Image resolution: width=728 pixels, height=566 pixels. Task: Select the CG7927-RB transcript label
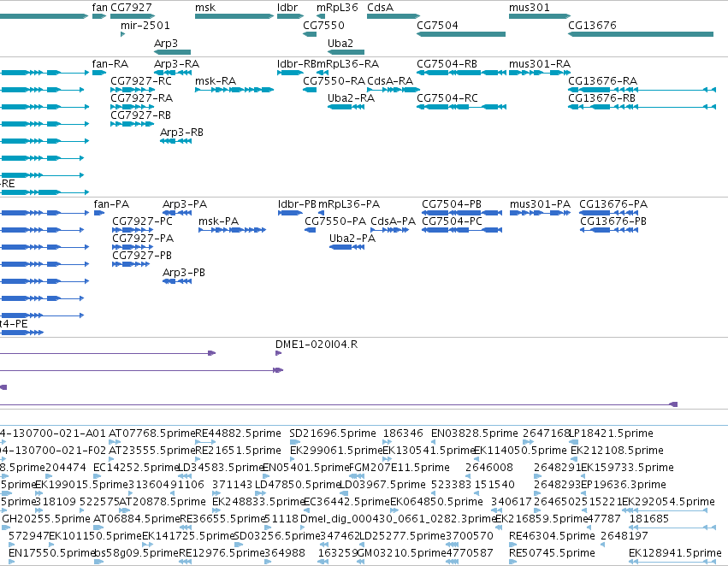(x=140, y=115)
